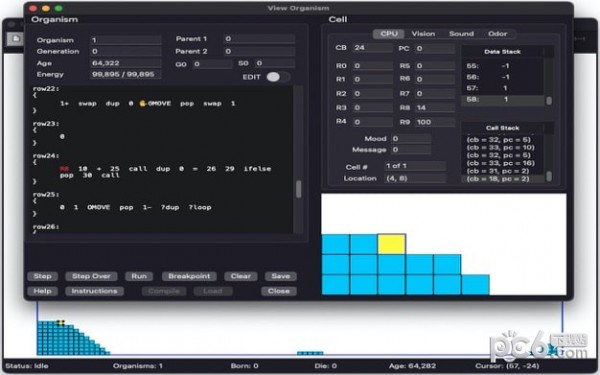Select call stack entry cb = 31, pc = 2
600x375 pixels.
pyautogui.click(x=503, y=171)
